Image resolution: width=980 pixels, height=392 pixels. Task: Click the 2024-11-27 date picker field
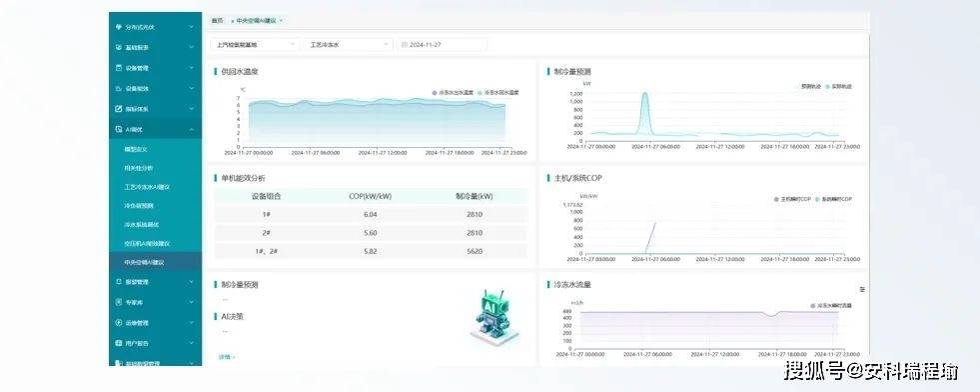tap(442, 44)
